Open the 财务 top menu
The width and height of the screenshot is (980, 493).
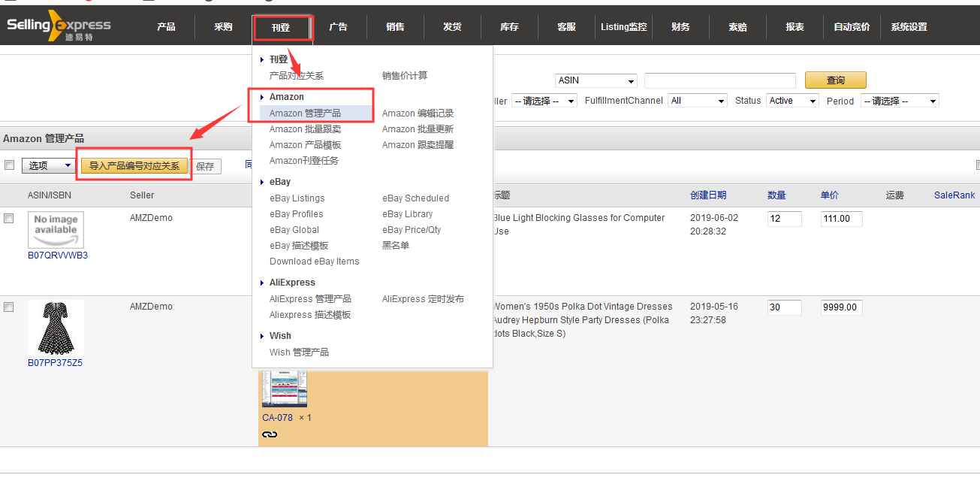click(680, 27)
